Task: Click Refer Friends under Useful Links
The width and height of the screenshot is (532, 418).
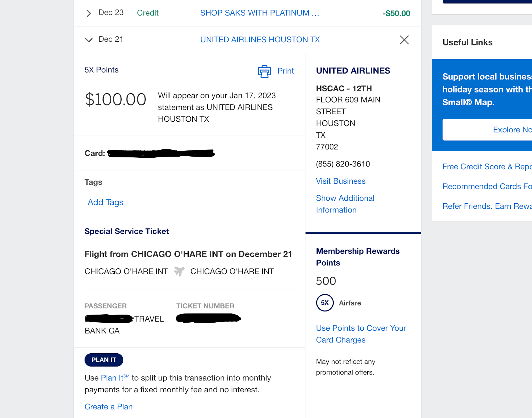Action: coord(486,206)
